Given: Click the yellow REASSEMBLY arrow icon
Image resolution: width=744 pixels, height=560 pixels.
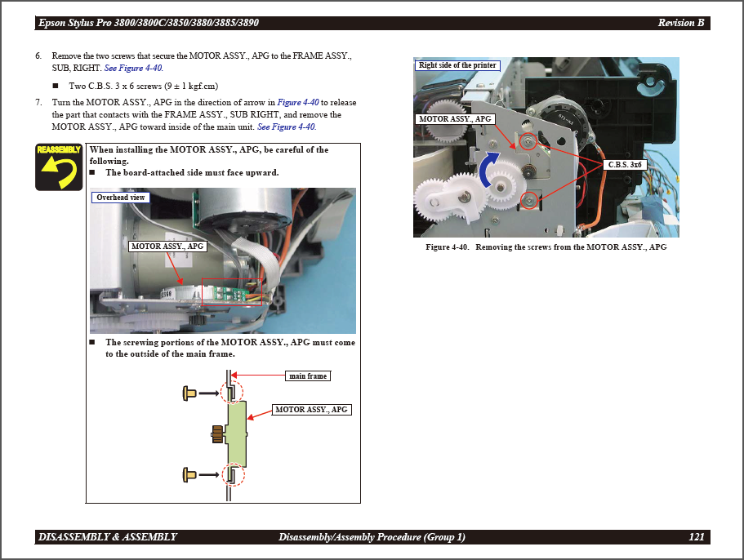Looking at the screenshot, I should point(59,167).
